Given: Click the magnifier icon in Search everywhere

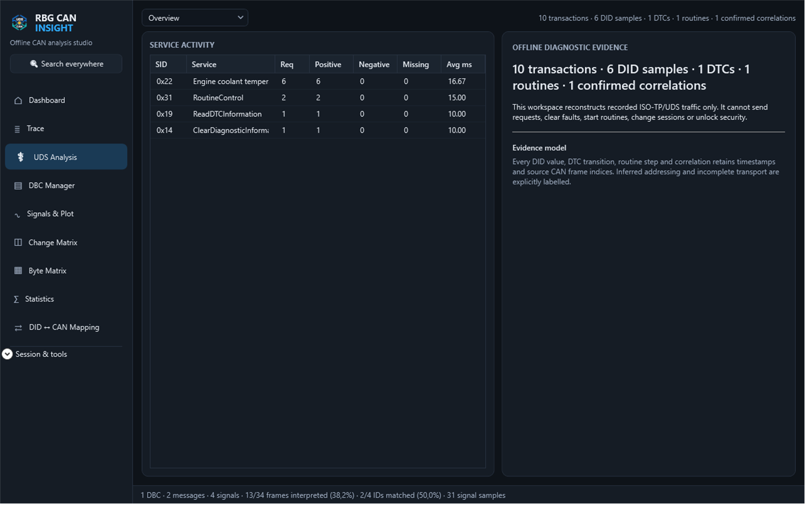Looking at the screenshot, I should 33,64.
